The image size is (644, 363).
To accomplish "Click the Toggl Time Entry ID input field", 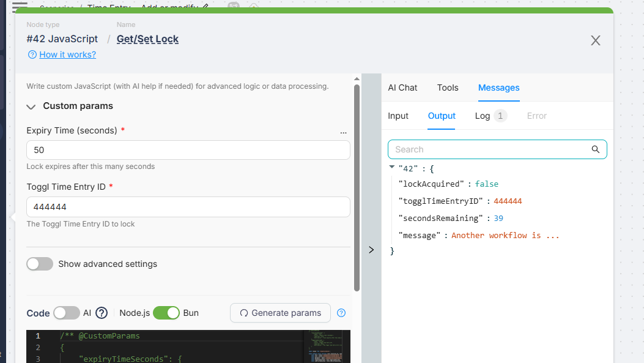I will pos(188,207).
